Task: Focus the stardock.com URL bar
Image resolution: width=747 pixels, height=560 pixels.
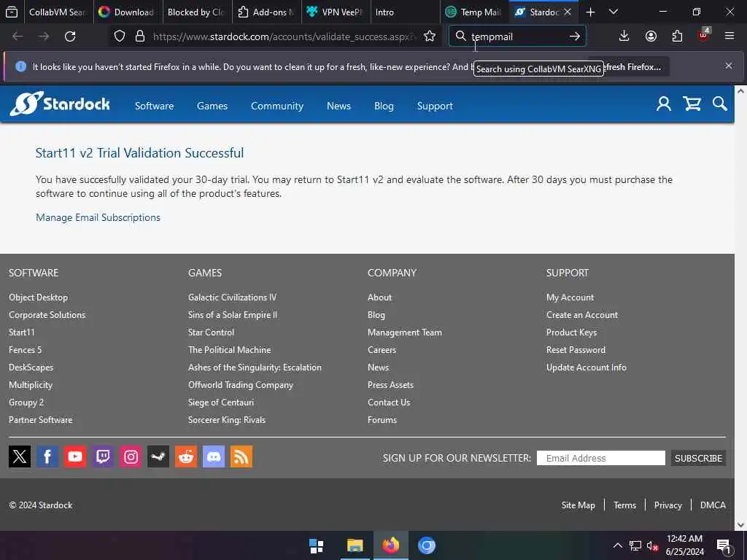Action: (285, 36)
